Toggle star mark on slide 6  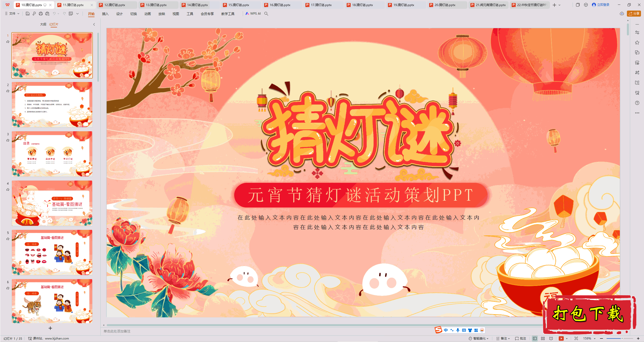pyautogui.click(x=8, y=288)
